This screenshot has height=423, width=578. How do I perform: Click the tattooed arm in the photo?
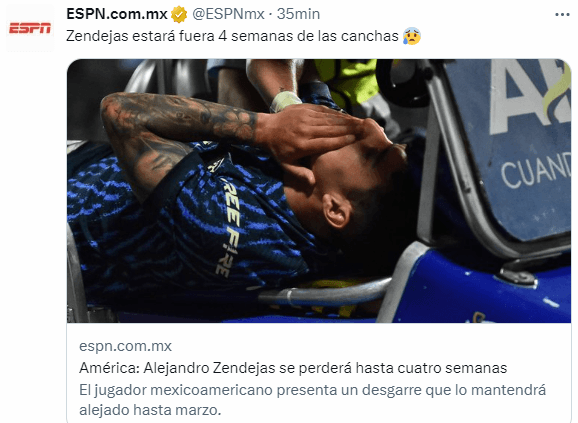[x=173, y=129]
